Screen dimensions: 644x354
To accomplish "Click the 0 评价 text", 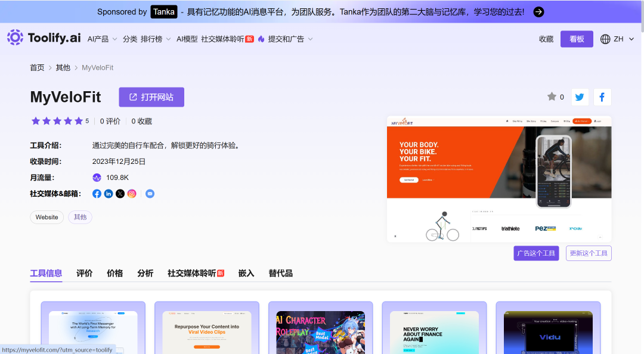I will pyautogui.click(x=110, y=121).
